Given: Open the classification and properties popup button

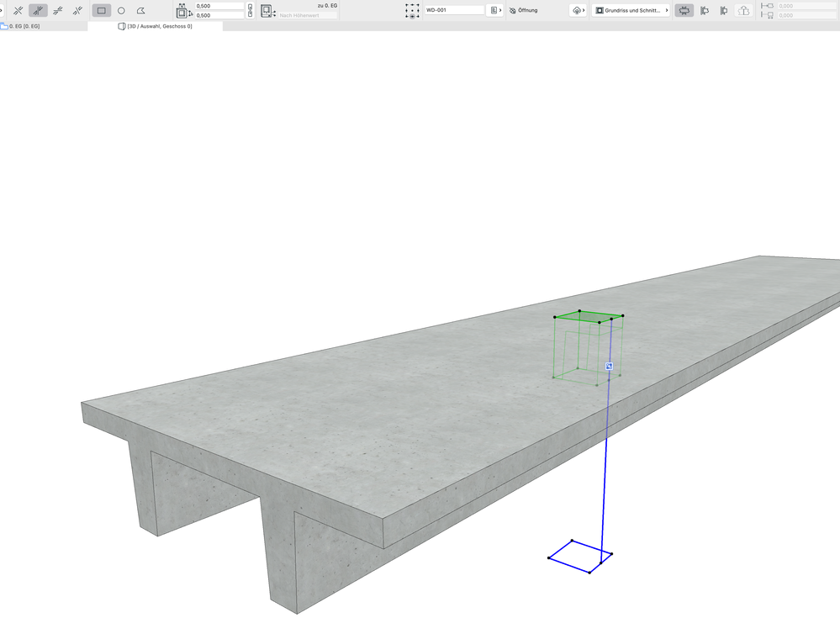Looking at the screenshot, I should [x=495, y=10].
